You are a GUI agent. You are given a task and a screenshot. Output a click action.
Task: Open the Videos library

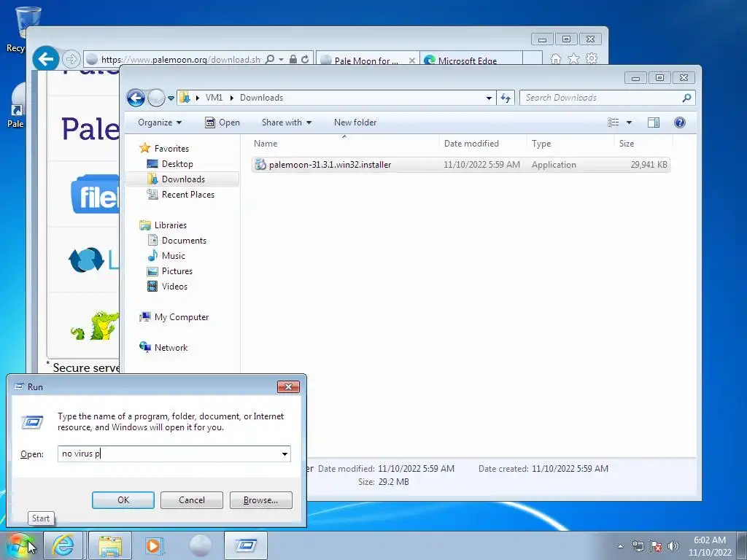pyautogui.click(x=174, y=286)
